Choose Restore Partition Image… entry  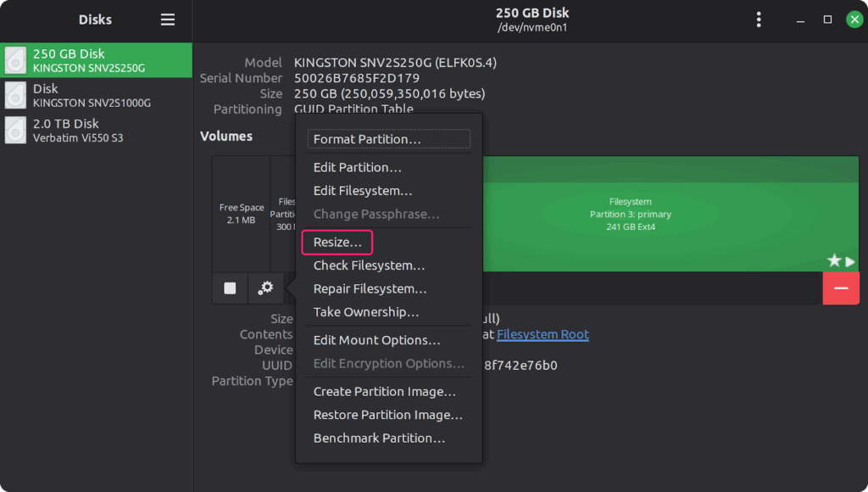coord(389,415)
